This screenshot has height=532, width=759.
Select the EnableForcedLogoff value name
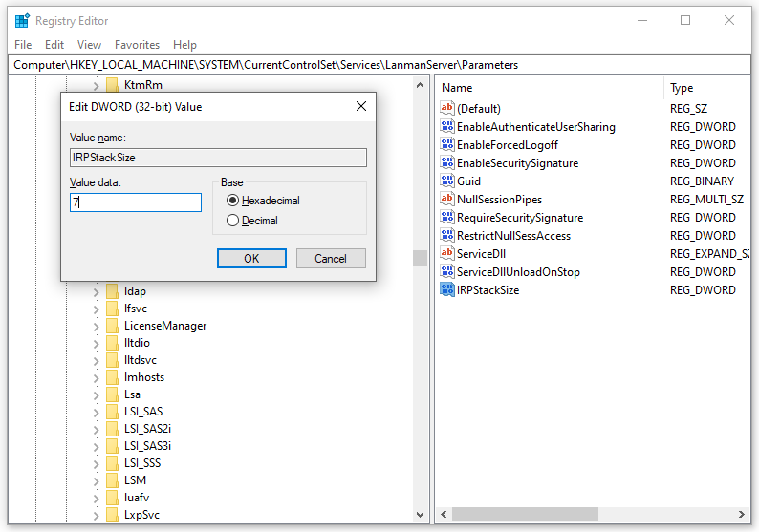[x=508, y=144]
